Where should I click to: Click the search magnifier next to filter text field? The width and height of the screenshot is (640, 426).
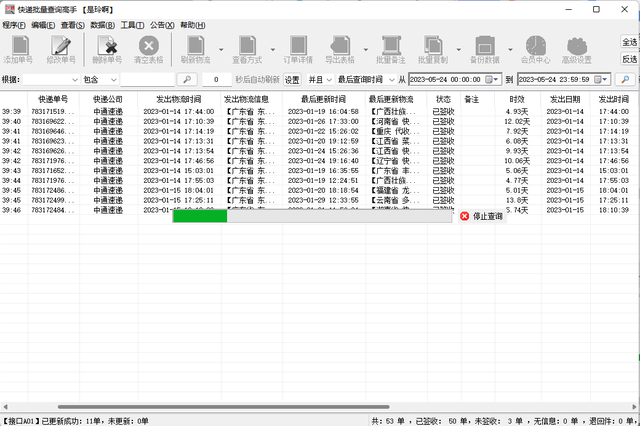coord(187,80)
